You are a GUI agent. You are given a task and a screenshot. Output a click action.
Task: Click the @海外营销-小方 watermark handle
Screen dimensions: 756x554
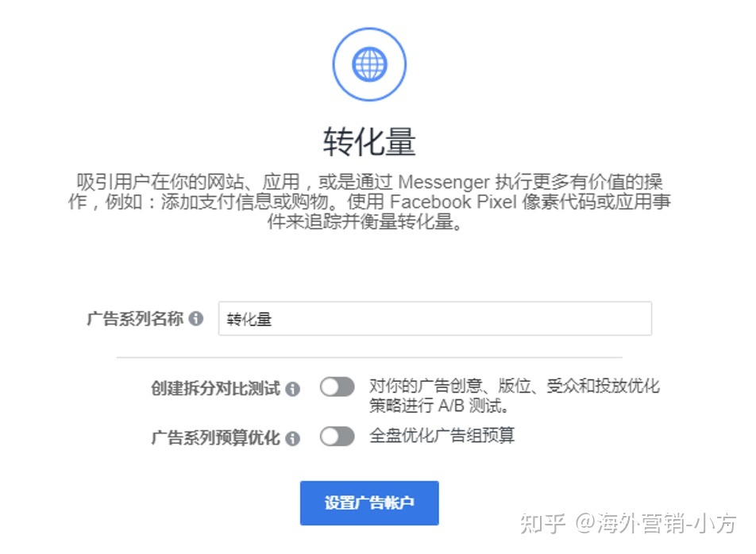(657, 523)
